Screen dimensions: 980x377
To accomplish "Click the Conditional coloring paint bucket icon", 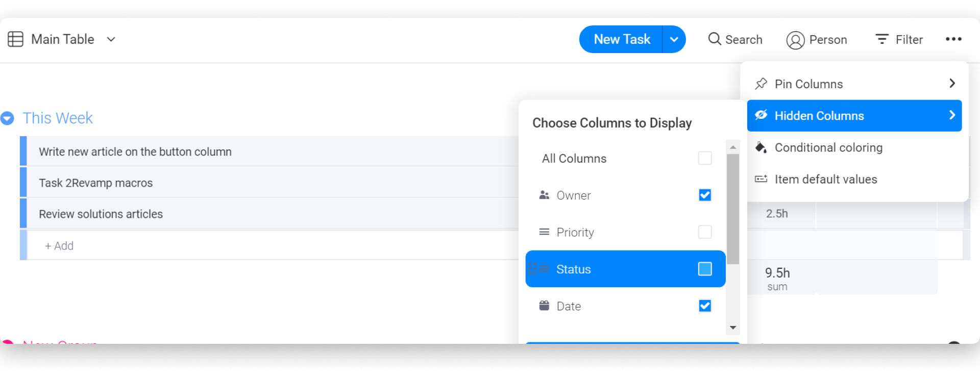I will point(761,147).
